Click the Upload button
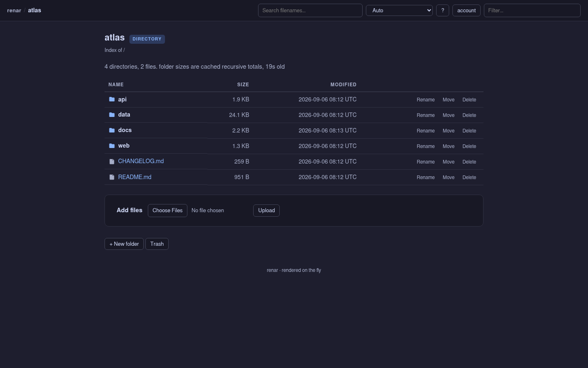The image size is (588, 368). click(x=266, y=211)
